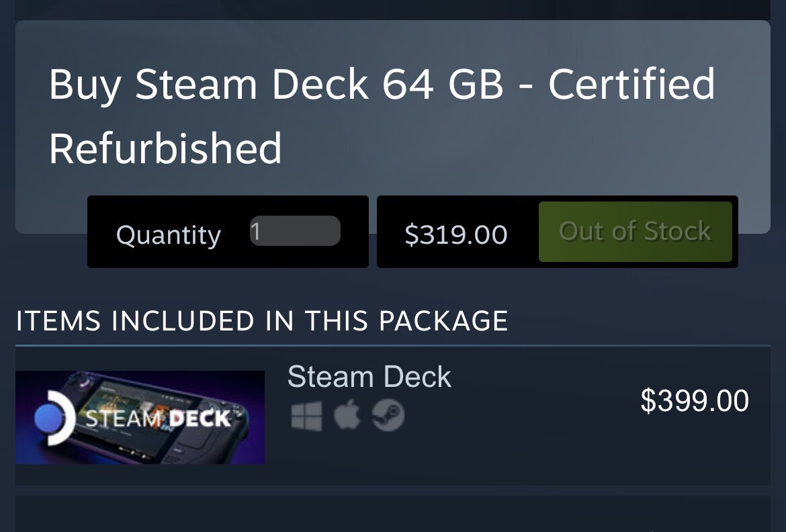Viewport: 786px width, 532px height.
Task: Click the SteamOS platform icon
Action: click(388, 414)
